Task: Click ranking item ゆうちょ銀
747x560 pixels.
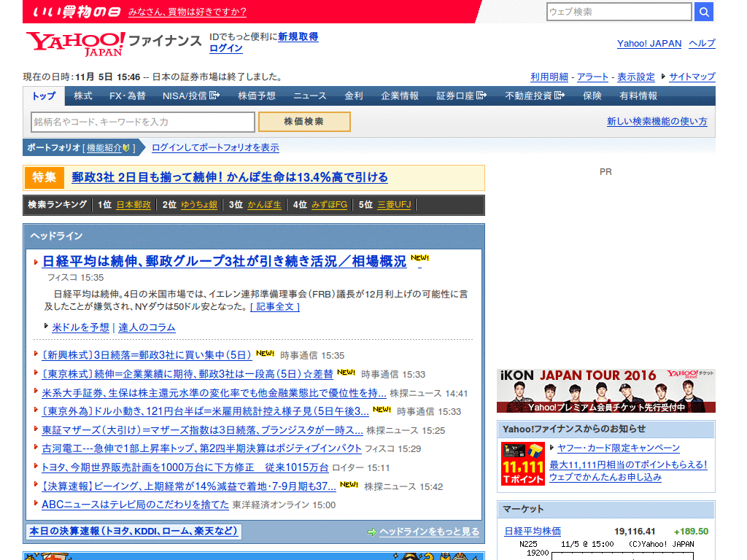Action: (x=199, y=205)
